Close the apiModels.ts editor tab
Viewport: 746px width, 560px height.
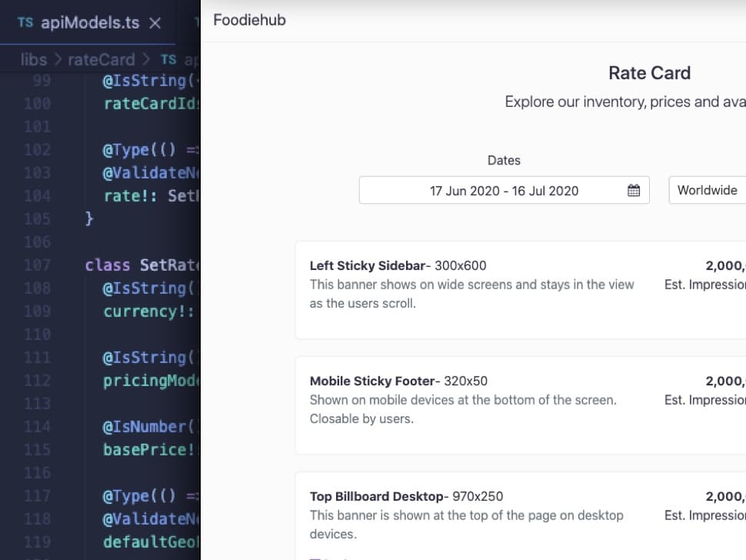tap(155, 23)
